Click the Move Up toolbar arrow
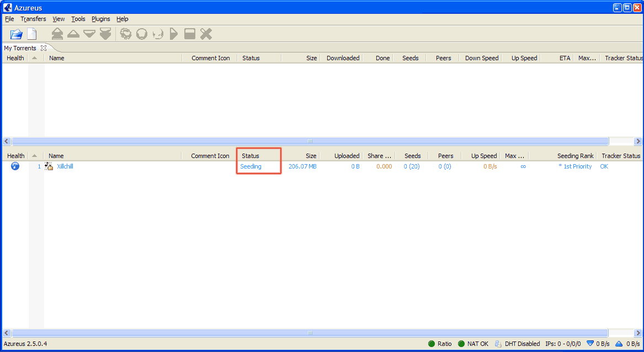Viewport: 644px width, 352px height. tap(73, 34)
